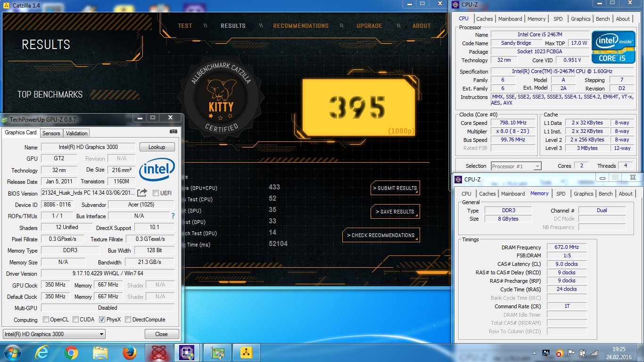Launch Firefox from the taskbar
Image resolution: width=644 pixels, height=362 pixels.
(129, 352)
